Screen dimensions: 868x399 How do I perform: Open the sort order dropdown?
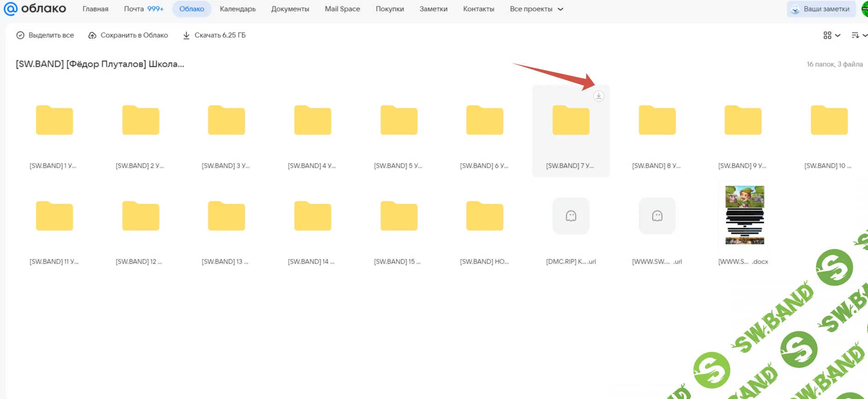858,35
